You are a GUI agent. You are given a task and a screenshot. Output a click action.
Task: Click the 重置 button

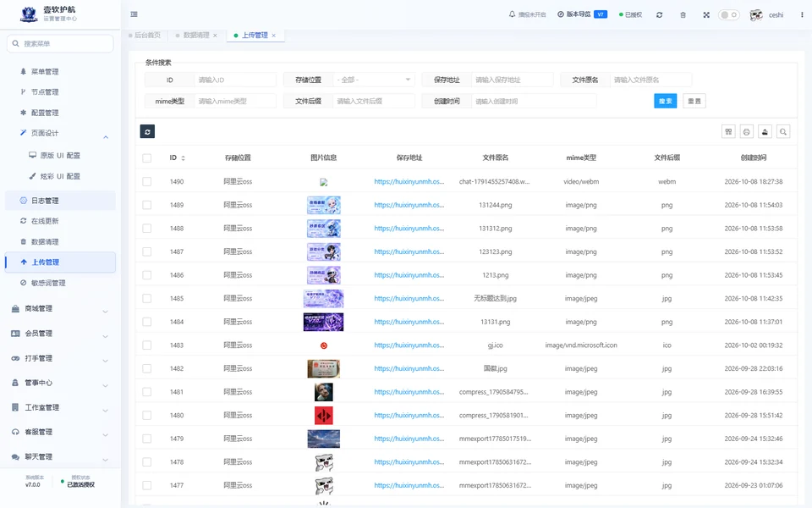point(694,101)
